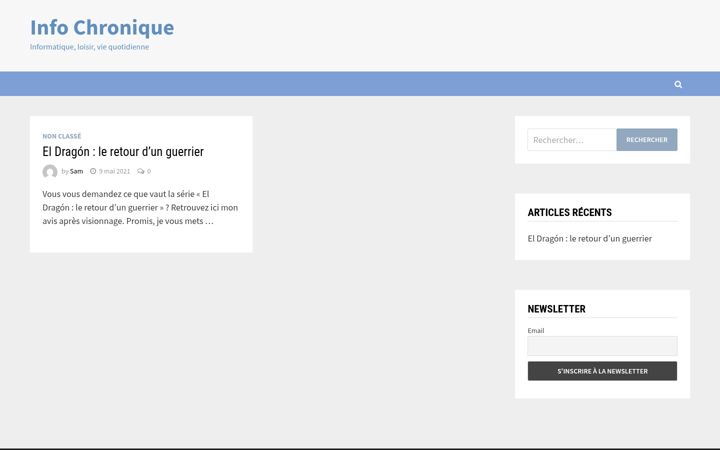
Task: Click the comment count 0
Action: pyautogui.click(x=149, y=171)
